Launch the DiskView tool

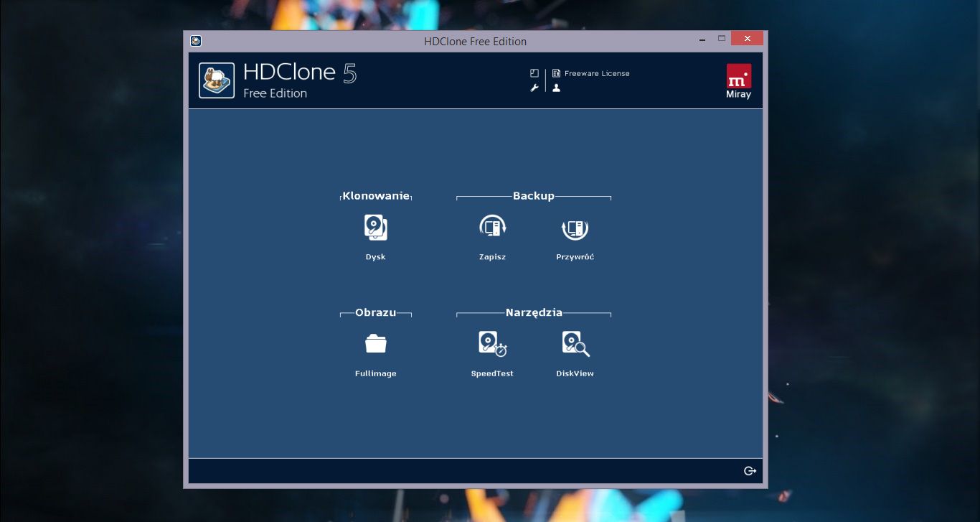575,344
